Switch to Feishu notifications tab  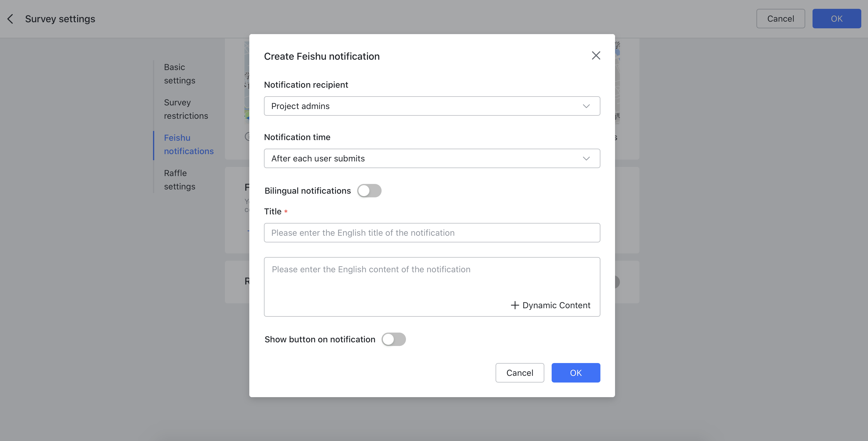(189, 144)
